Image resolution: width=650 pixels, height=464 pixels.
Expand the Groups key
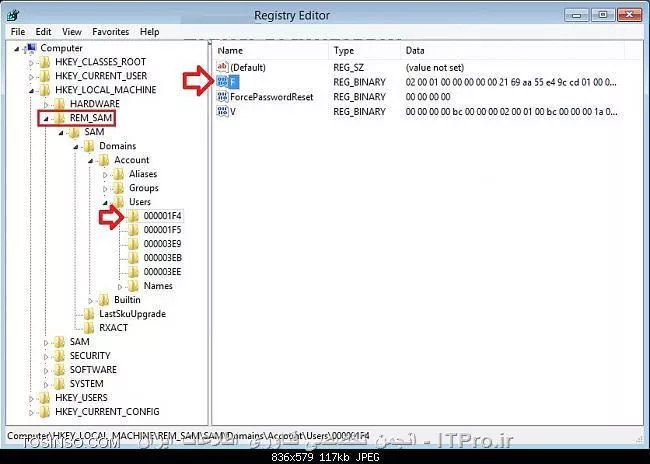click(x=105, y=189)
